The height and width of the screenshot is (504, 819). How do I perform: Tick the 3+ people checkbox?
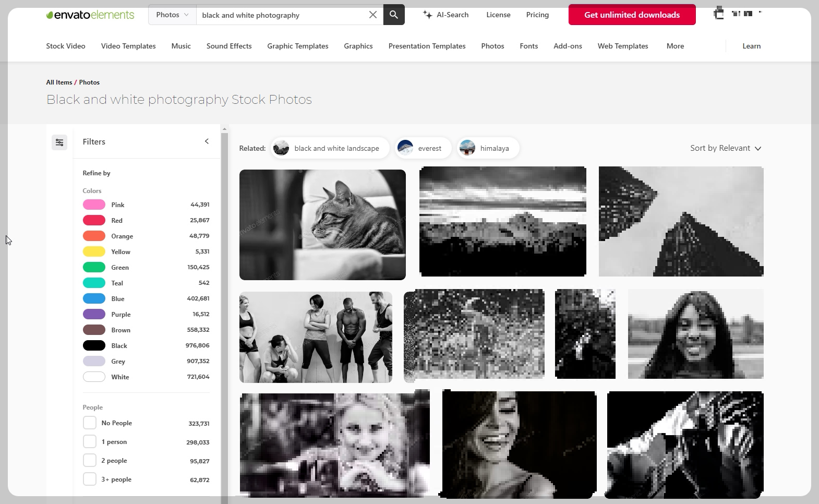[x=90, y=479]
